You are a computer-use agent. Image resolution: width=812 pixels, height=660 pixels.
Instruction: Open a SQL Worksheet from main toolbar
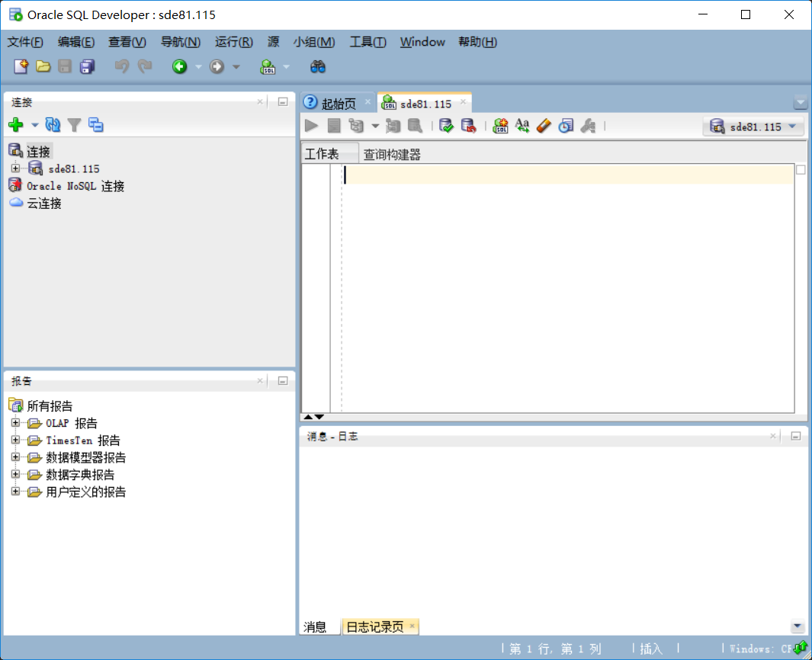point(268,67)
